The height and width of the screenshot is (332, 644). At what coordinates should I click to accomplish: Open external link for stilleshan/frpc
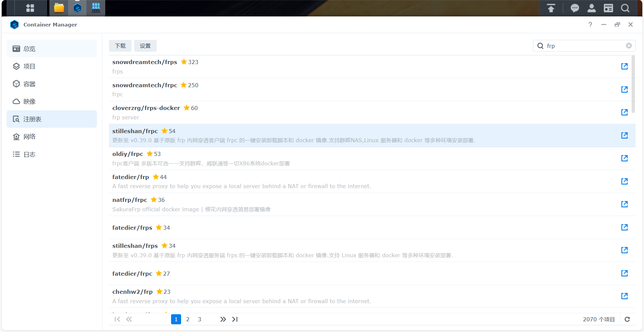coord(624,135)
